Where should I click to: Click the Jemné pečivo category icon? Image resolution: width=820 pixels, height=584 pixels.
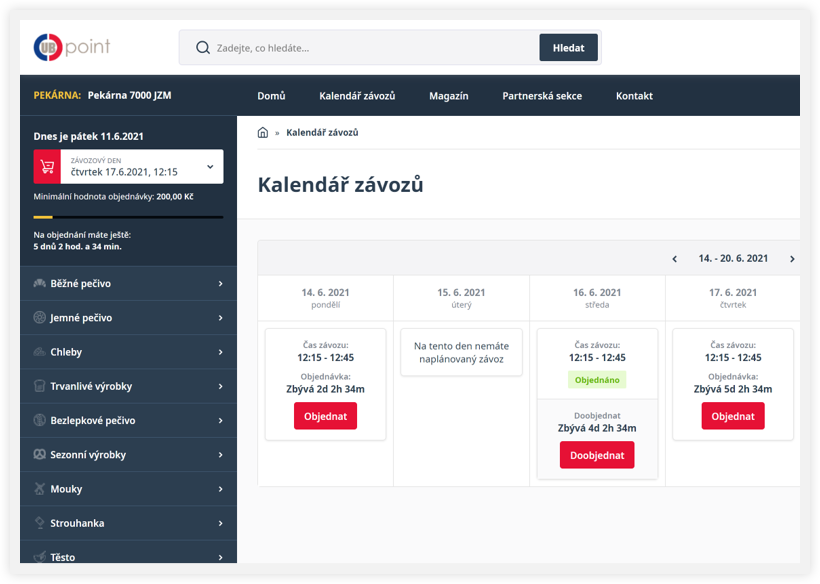(40, 318)
